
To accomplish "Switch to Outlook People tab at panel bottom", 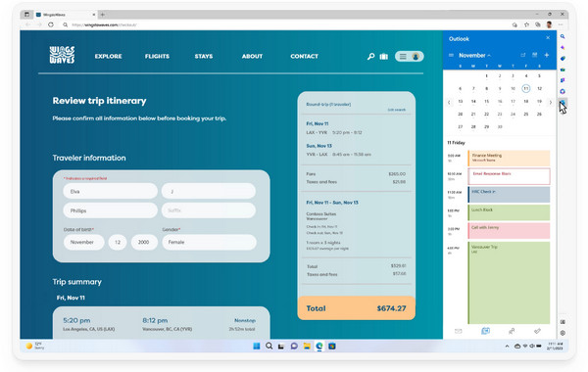I will [x=512, y=331].
